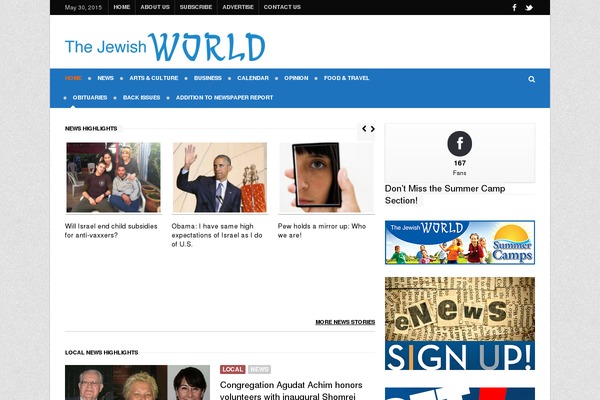Click the search magnifier icon
The width and height of the screenshot is (600, 400).
coord(532,79)
